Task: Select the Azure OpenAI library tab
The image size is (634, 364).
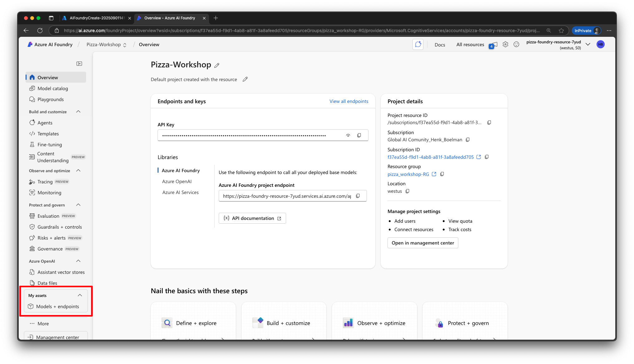Action: pyautogui.click(x=177, y=182)
